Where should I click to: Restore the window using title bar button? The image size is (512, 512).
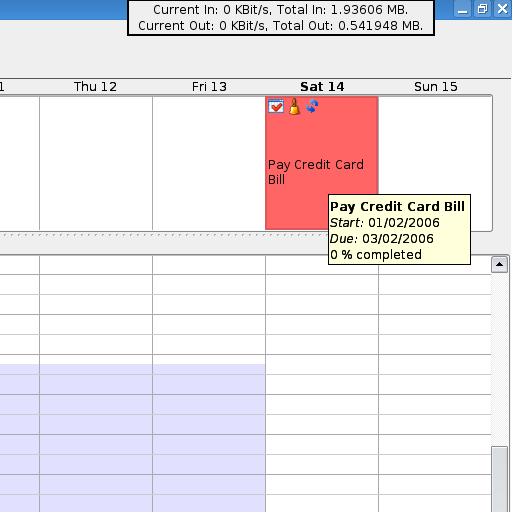482,9
